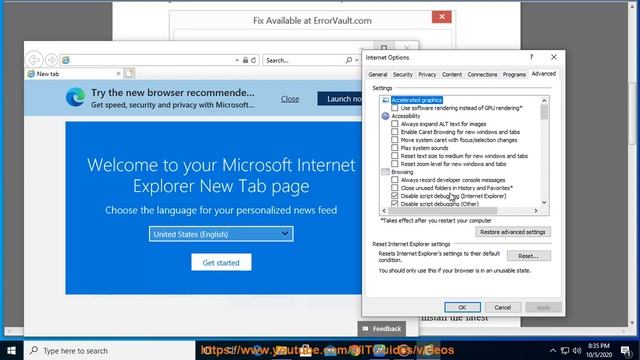
Task: Click the settings list vertical scrollbar thumb
Action: [x=544, y=112]
